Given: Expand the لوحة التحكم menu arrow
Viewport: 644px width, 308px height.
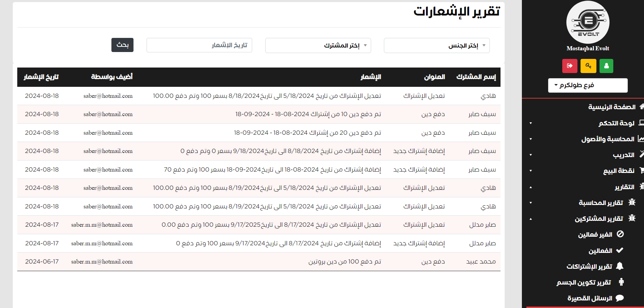Looking at the screenshot, I should tap(531, 123).
